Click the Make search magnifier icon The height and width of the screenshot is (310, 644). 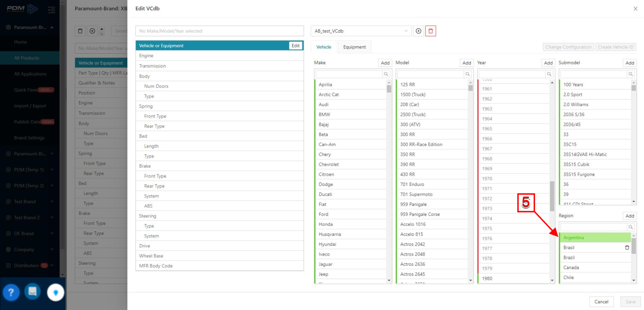click(386, 74)
